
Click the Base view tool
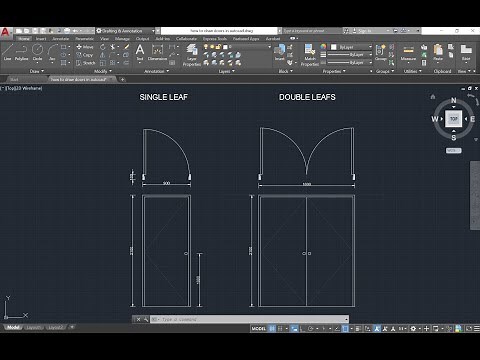click(x=466, y=53)
